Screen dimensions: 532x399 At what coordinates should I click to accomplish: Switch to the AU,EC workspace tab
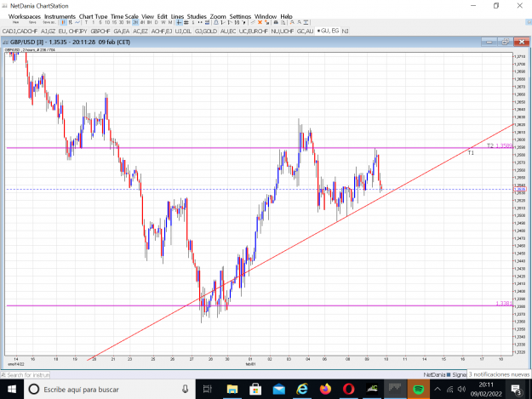228,31
